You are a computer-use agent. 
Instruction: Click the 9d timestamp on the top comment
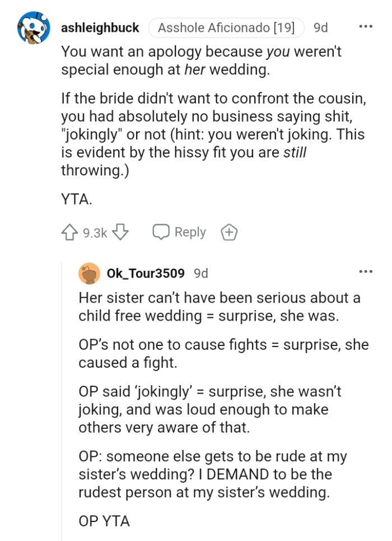320,27
